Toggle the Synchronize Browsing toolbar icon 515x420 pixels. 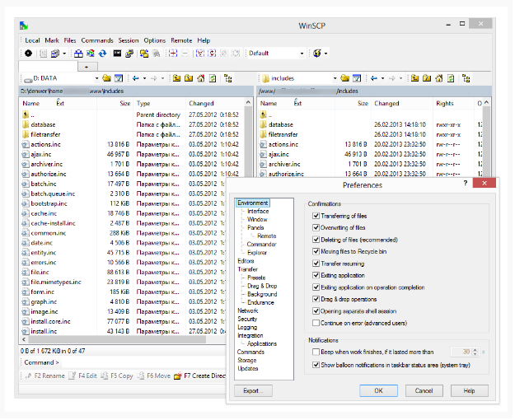(144, 54)
